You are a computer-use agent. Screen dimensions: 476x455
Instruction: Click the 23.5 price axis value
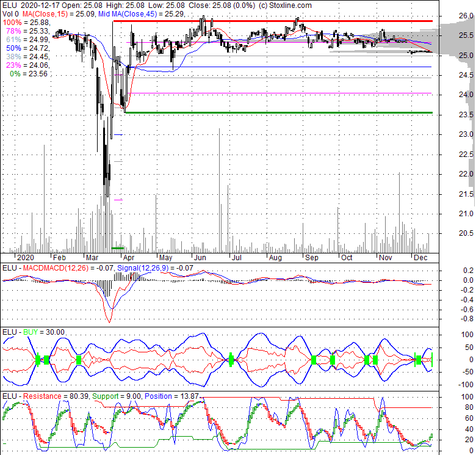pos(466,115)
